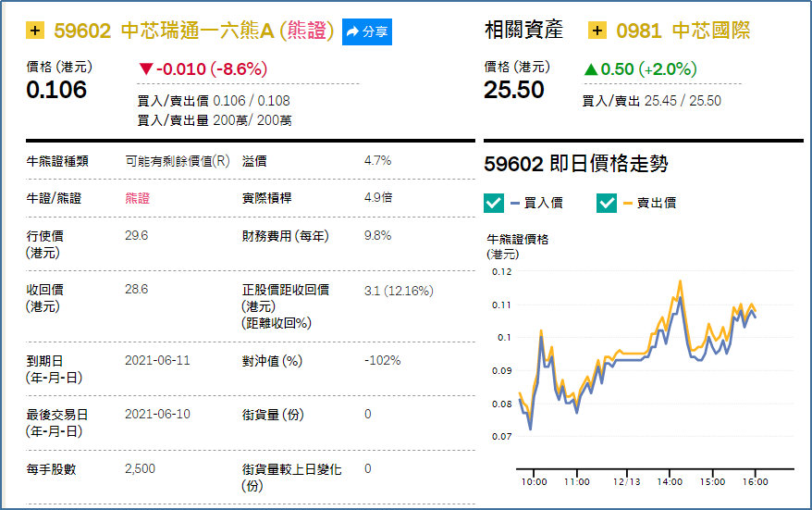Click the 實際槓桿 value 4.9倍
This screenshot has height=510, width=812.
[378, 197]
